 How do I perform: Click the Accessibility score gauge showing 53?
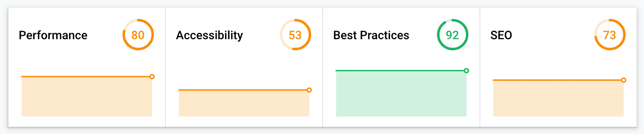296,35
